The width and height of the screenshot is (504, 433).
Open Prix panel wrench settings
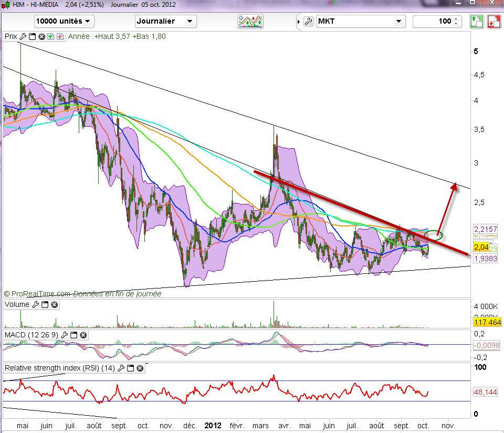pos(23,37)
